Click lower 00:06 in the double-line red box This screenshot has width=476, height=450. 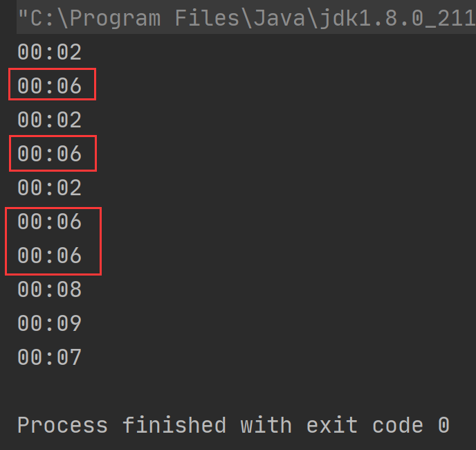[x=50, y=255]
